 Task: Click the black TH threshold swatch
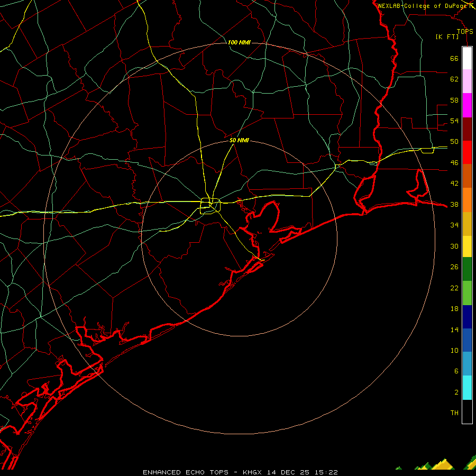pos(467,411)
